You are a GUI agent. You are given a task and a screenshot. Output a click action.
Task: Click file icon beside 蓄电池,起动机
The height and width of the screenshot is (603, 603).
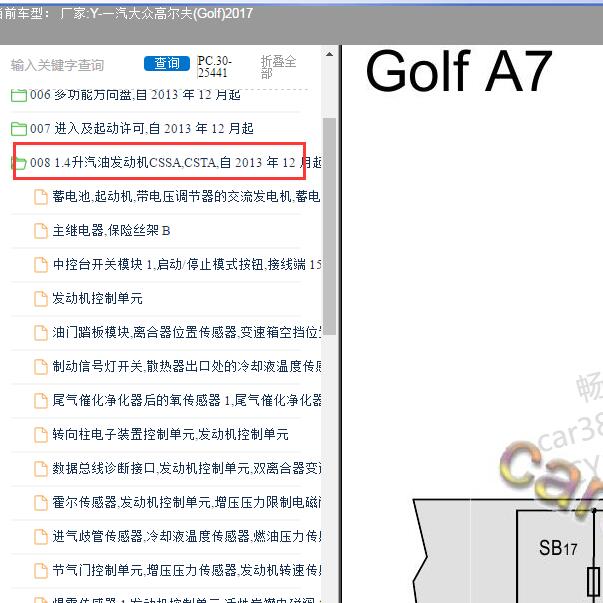point(41,197)
